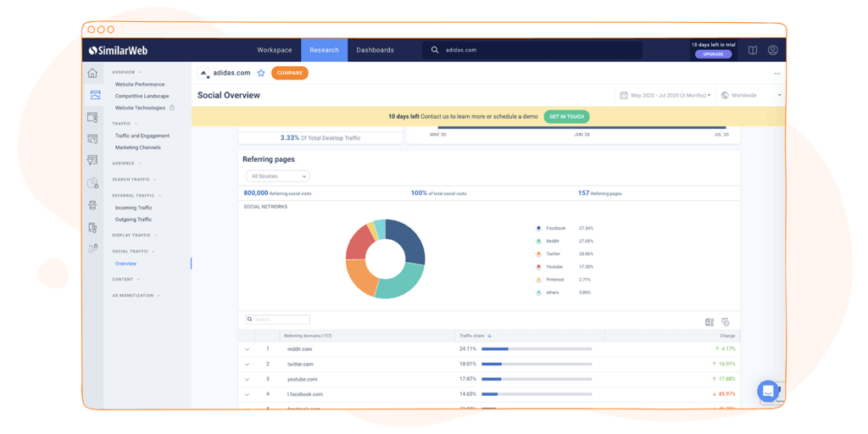This screenshot has width=868, height=434.
Task: Expand the reddit.com table row
Action: point(247,349)
